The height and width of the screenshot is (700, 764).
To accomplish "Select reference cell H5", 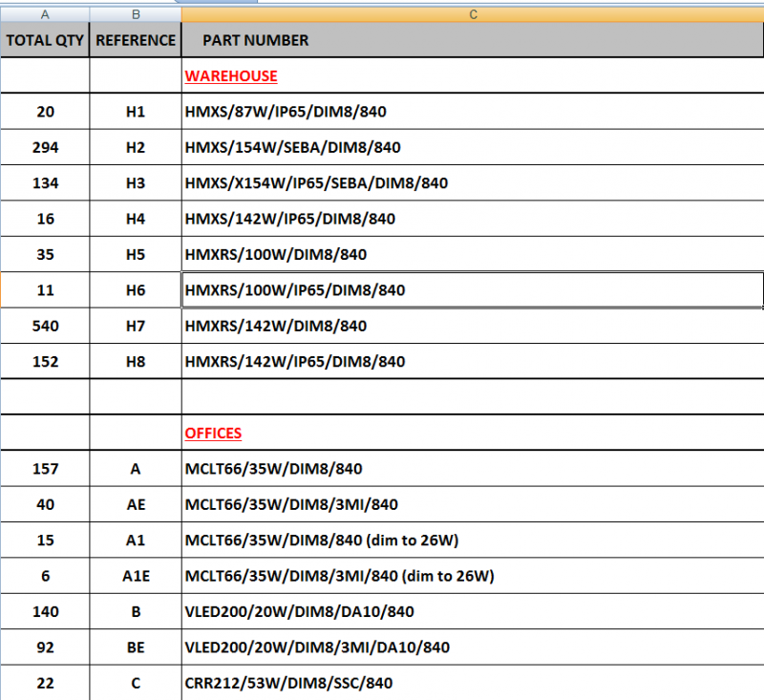I will [x=136, y=254].
